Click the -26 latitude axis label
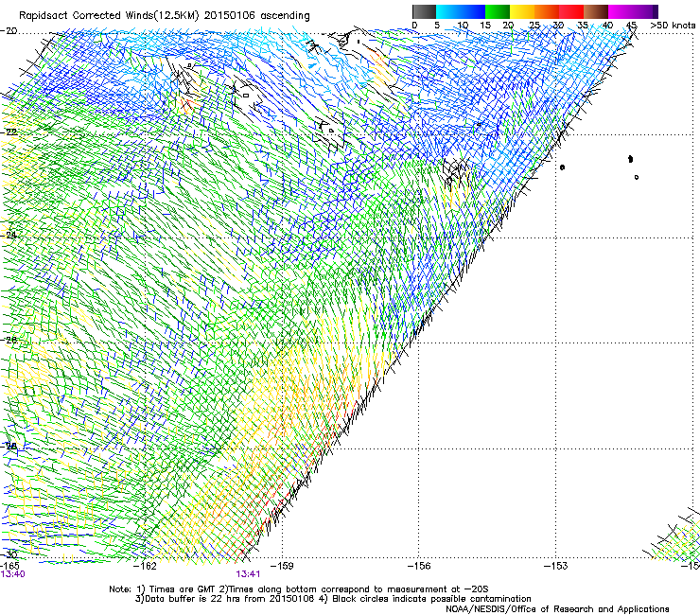Image resolution: width=700 pixels, height=615 pixels. click(x=9, y=340)
